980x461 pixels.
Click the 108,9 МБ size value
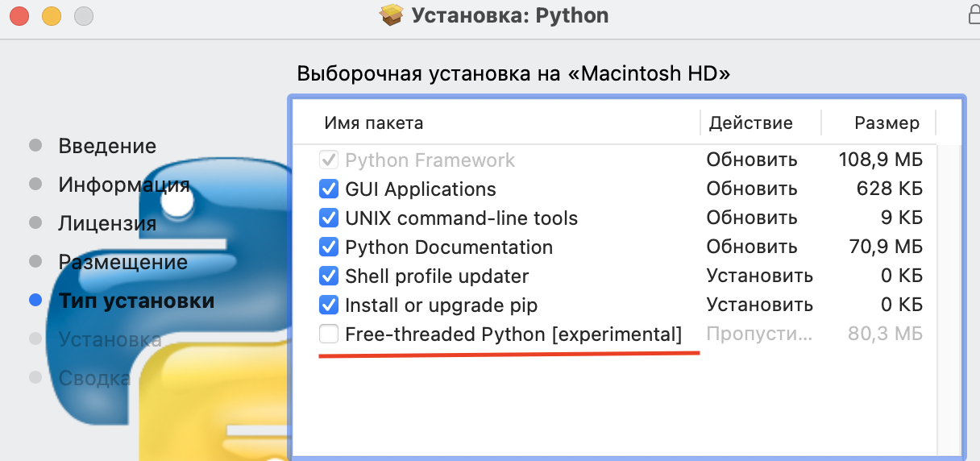point(881,160)
